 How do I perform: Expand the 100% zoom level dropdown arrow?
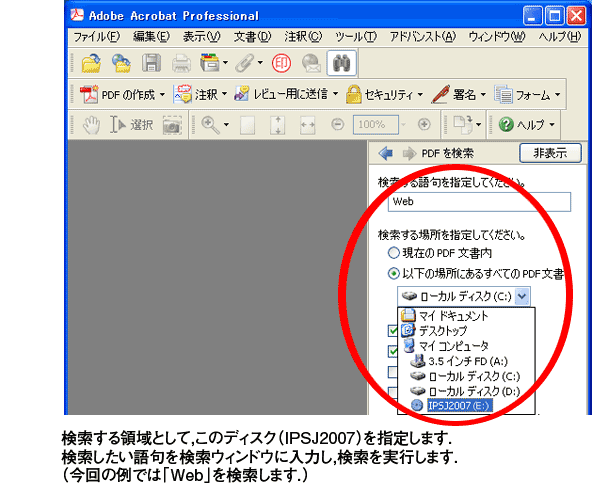click(x=403, y=125)
